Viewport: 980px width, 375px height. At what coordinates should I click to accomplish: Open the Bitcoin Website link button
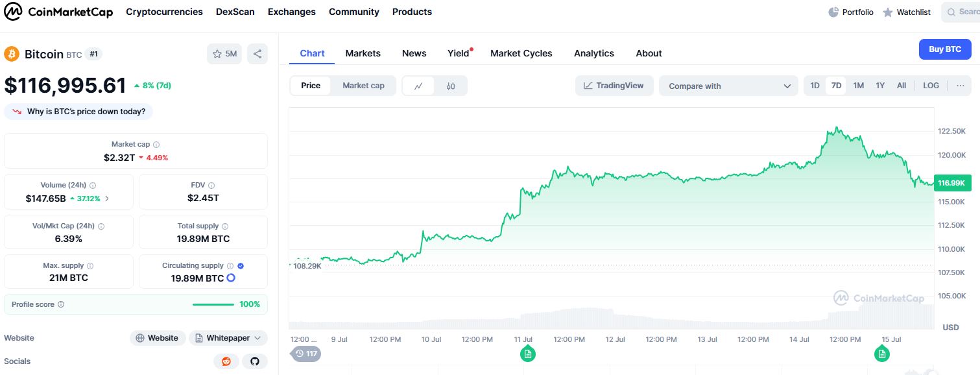pyautogui.click(x=158, y=338)
